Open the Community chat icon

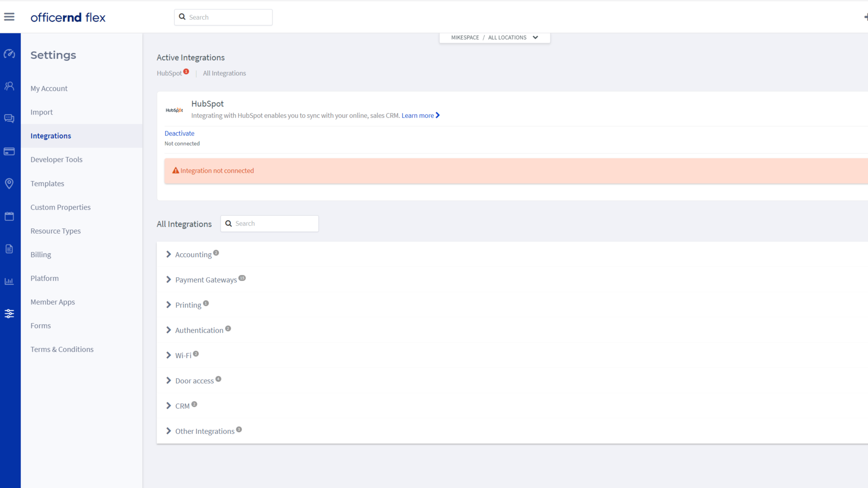pos(9,118)
